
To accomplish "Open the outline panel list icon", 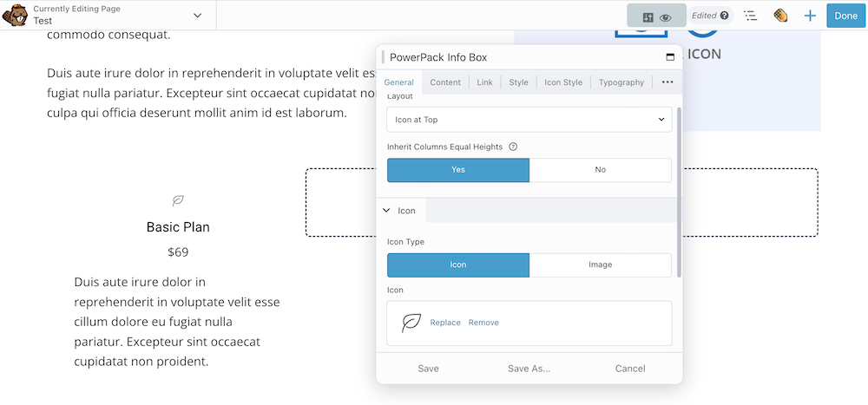I will point(751,16).
